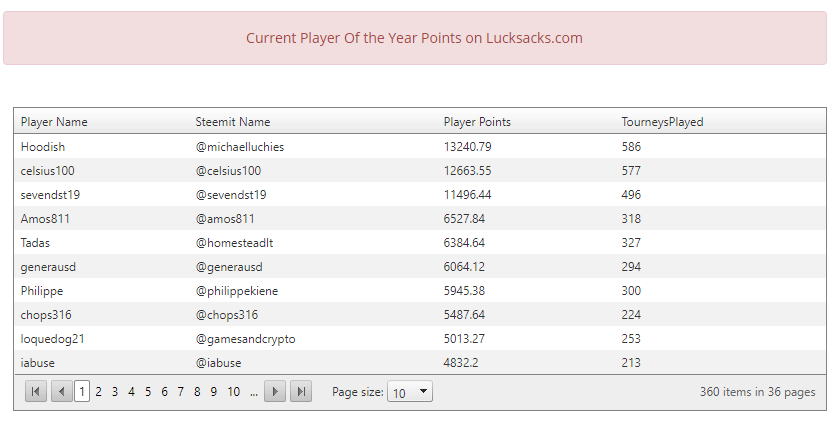
Task: Select the Tadas player name cell
Action: tap(35, 243)
